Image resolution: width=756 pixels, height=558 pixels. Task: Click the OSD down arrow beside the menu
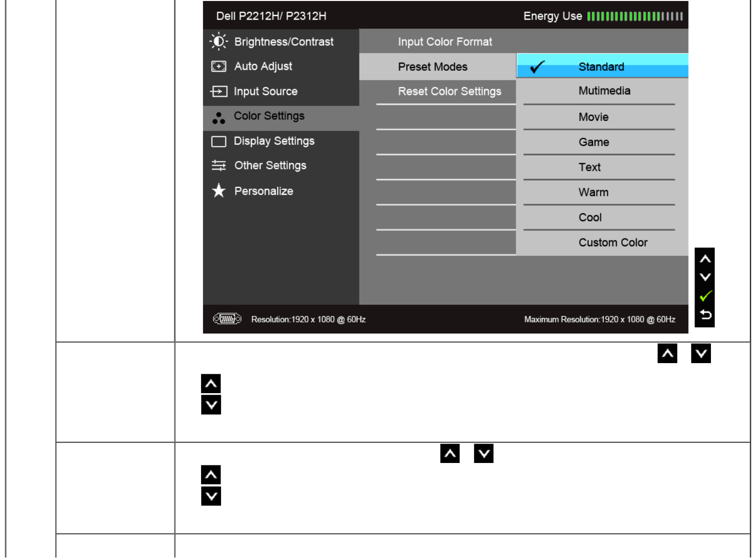click(x=705, y=277)
